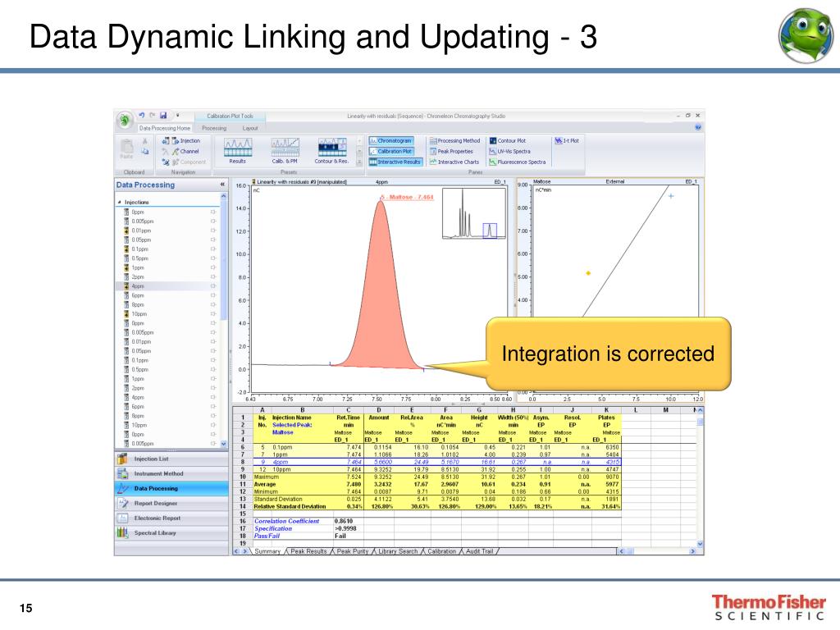Click the Copy icon in Clipboard group
This screenshot has width=840, height=630.
point(144,152)
